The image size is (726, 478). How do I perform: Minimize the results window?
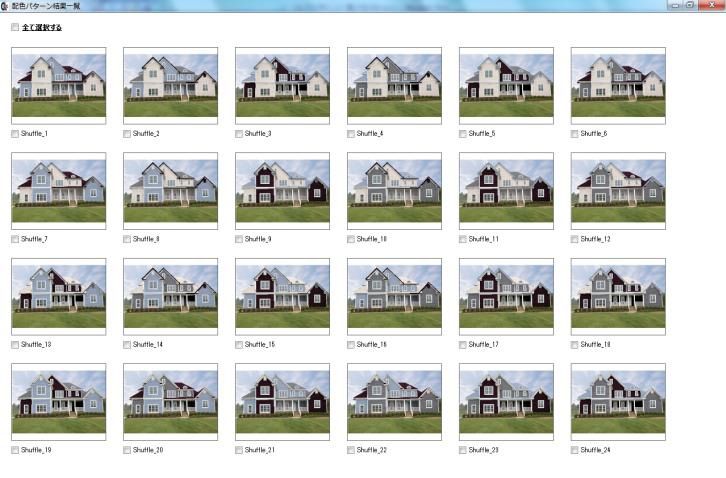[x=675, y=5]
